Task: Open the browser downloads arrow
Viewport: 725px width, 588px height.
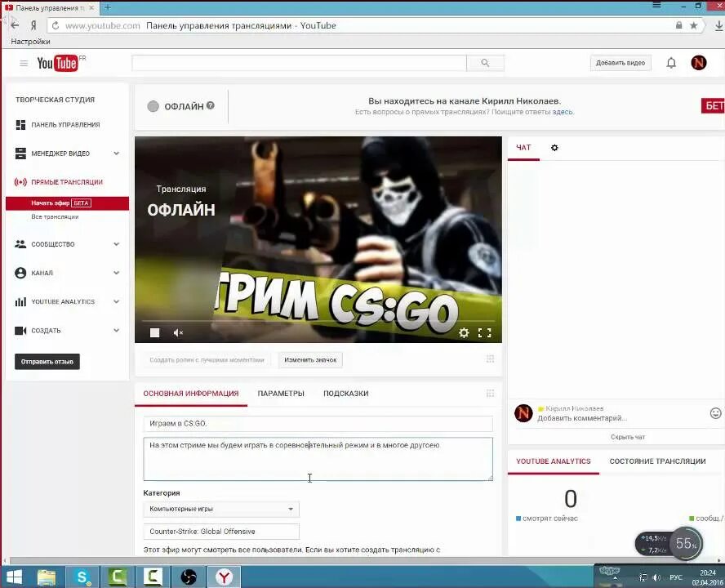Action: point(718,26)
